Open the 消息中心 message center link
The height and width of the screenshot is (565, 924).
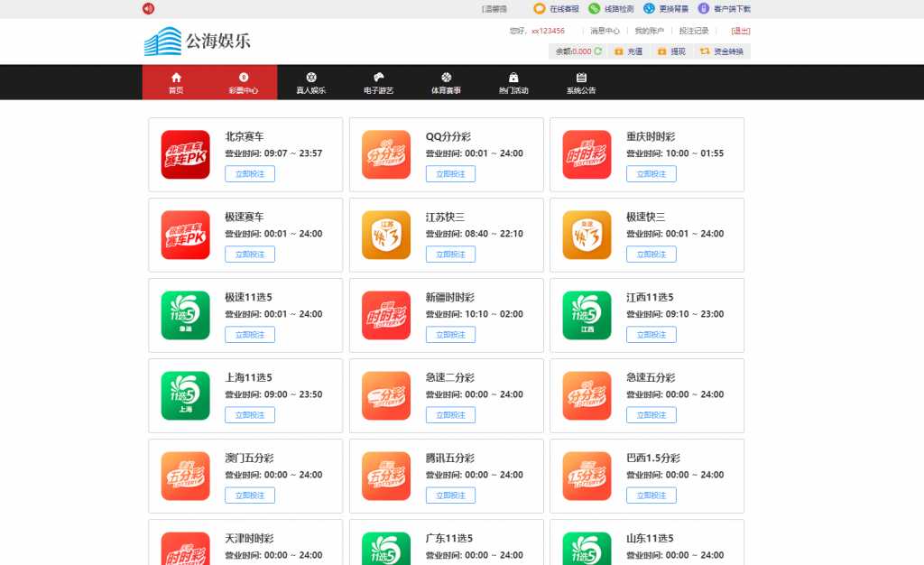tap(605, 31)
